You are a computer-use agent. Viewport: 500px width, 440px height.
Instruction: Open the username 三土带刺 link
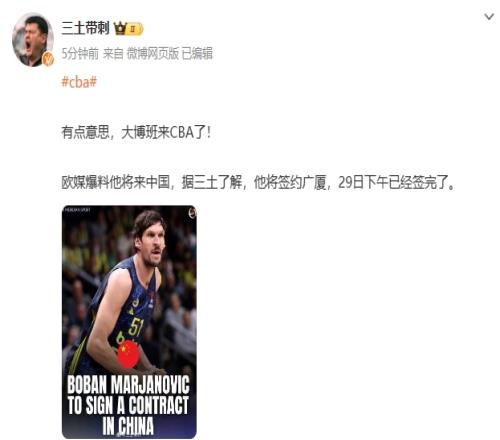[85, 28]
